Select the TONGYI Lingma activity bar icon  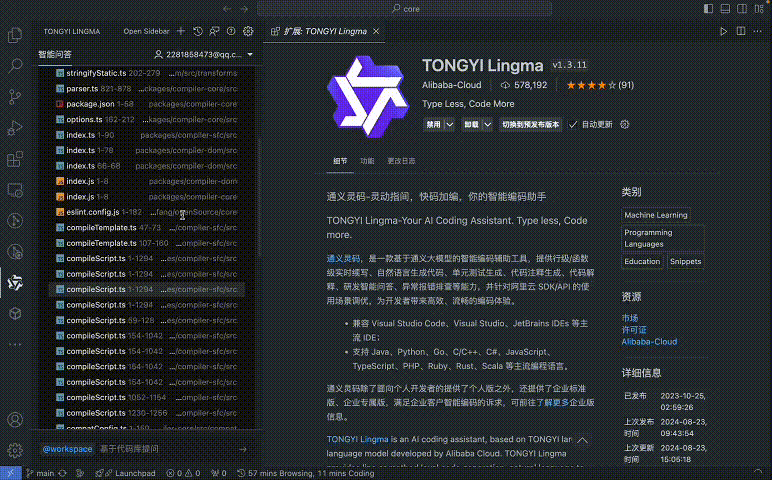tap(15, 283)
